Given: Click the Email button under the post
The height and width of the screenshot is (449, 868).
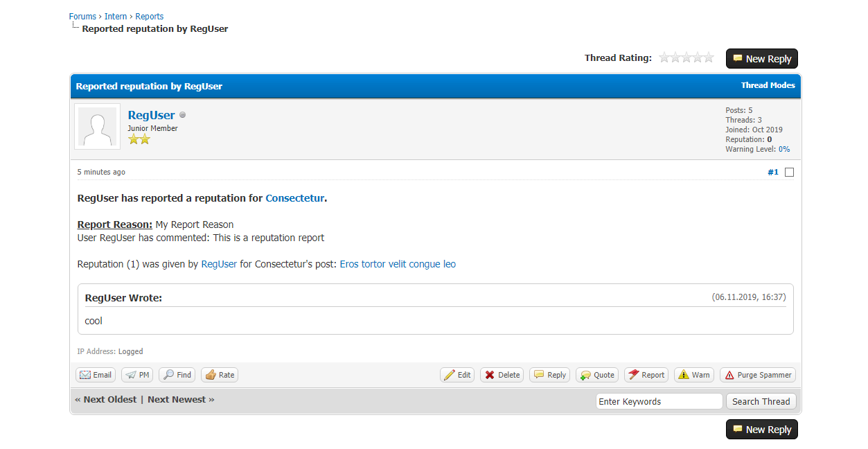Looking at the screenshot, I should [95, 375].
